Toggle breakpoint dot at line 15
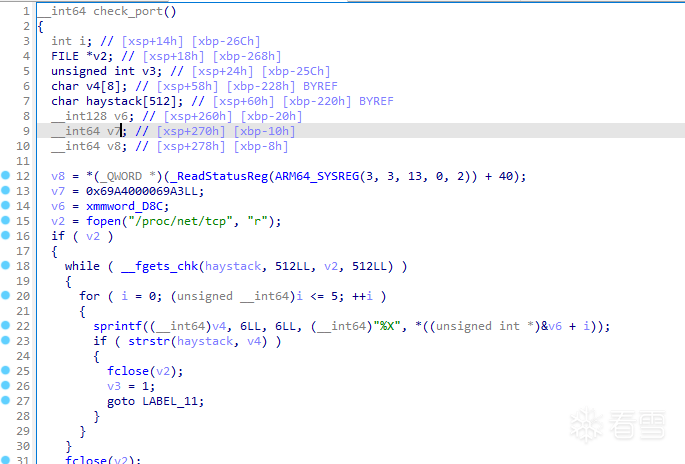The image size is (685, 464). [x=5, y=220]
